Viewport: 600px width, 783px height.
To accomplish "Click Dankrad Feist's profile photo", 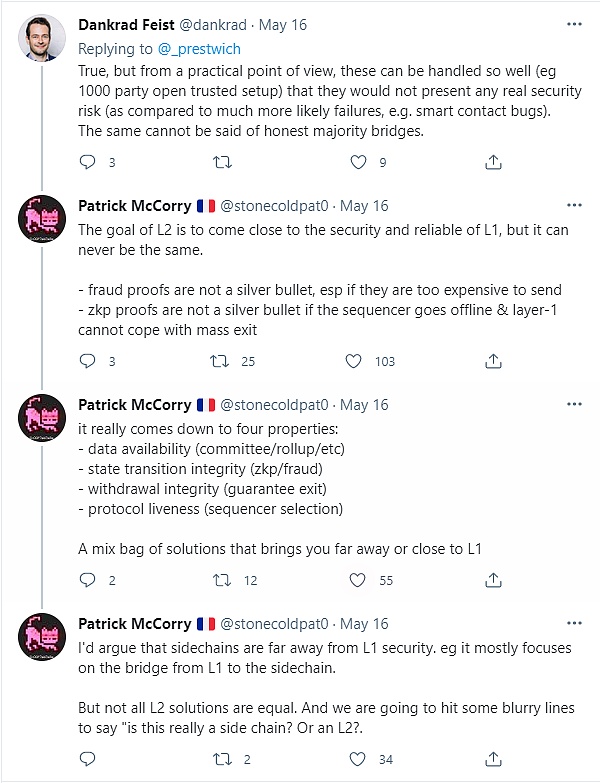I will (x=42, y=38).
